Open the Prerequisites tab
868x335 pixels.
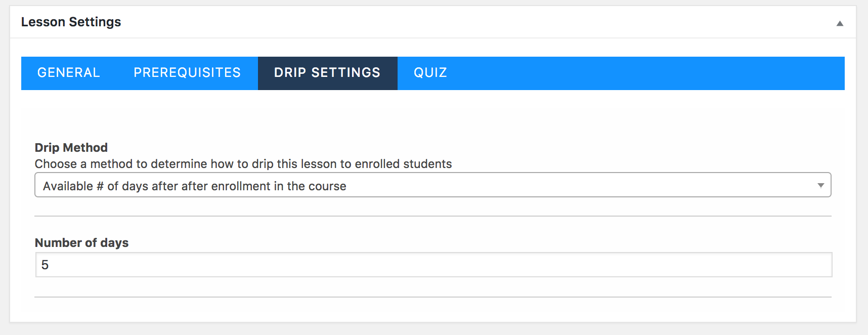click(187, 73)
